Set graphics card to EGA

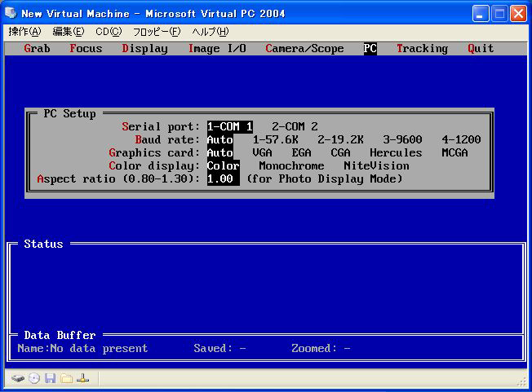coord(302,152)
